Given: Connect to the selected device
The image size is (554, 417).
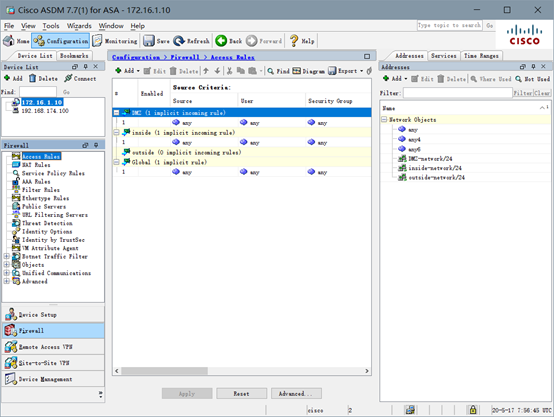Looking at the screenshot, I should (x=80, y=78).
